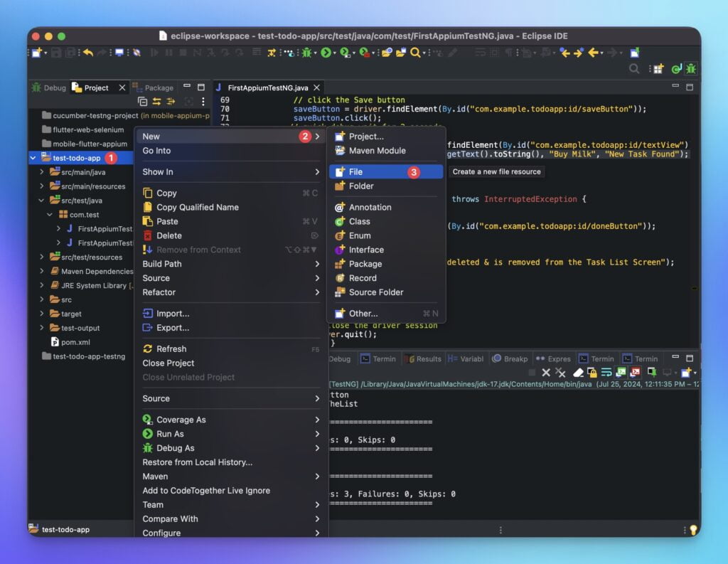Switch to the Java perspective icon
This screenshot has height=564, width=728.
coord(677,69)
